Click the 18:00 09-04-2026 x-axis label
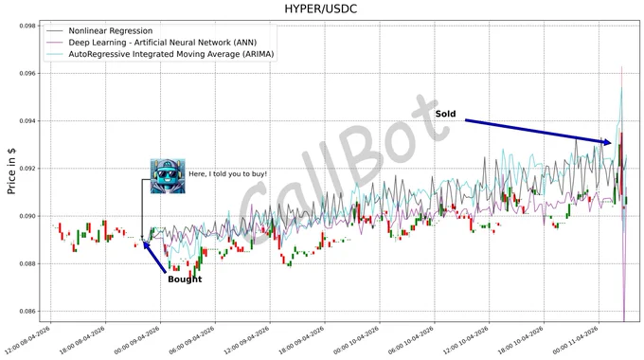The height and width of the screenshot is (360, 644). click(x=301, y=341)
